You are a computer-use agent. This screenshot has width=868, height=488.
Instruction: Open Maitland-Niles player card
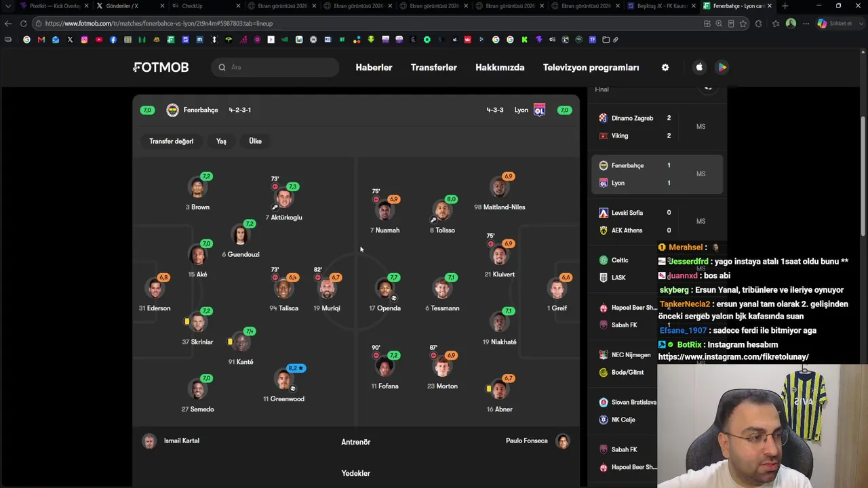coord(499,191)
